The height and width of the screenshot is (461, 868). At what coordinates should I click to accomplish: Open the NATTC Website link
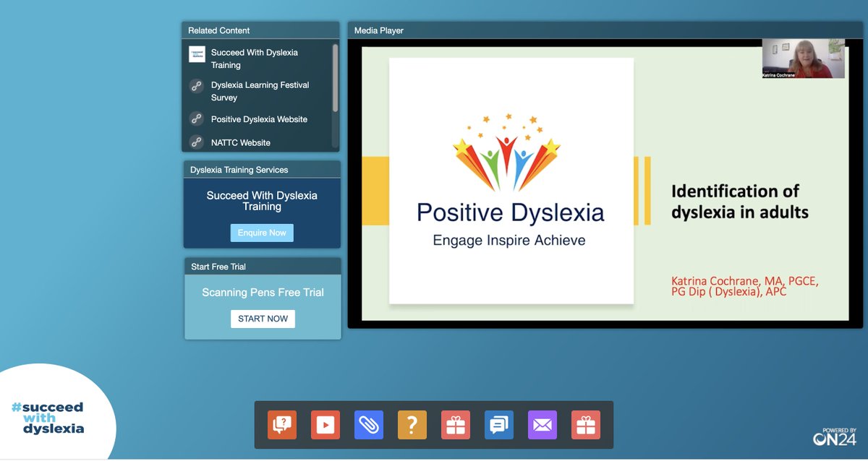click(x=241, y=142)
